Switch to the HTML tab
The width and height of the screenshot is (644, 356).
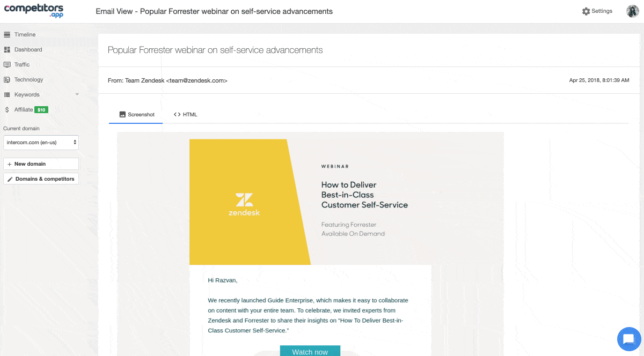[186, 114]
